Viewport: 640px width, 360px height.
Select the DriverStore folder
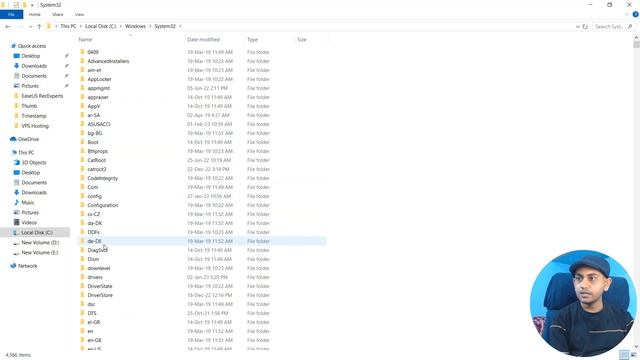100,295
